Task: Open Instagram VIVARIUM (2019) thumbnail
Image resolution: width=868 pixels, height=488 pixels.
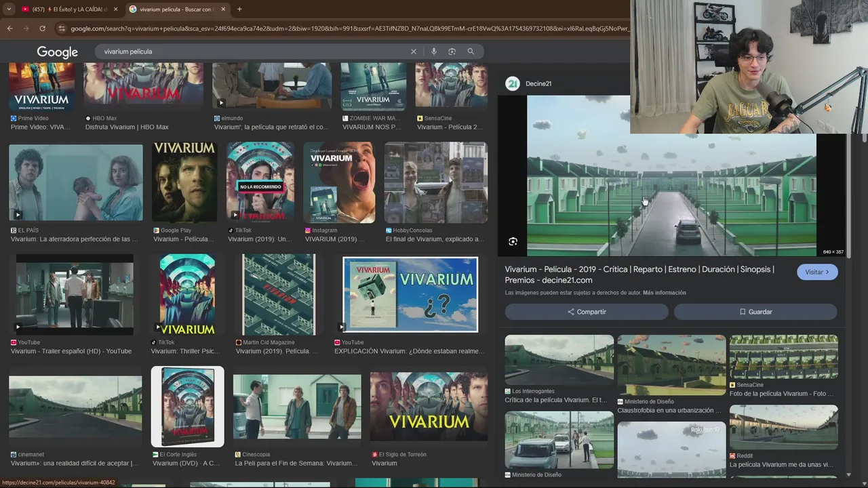Action: (x=339, y=182)
